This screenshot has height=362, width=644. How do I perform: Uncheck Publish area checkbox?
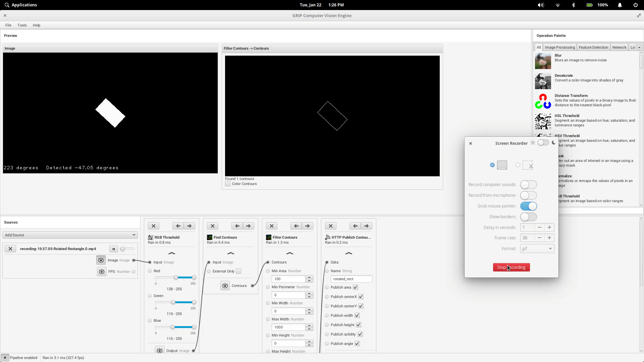point(356,287)
